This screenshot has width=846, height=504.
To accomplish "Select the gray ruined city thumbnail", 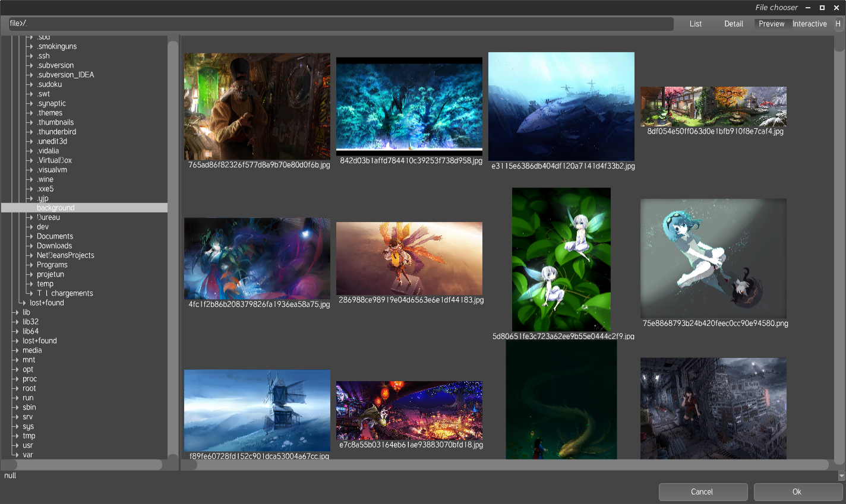I will pos(714,408).
